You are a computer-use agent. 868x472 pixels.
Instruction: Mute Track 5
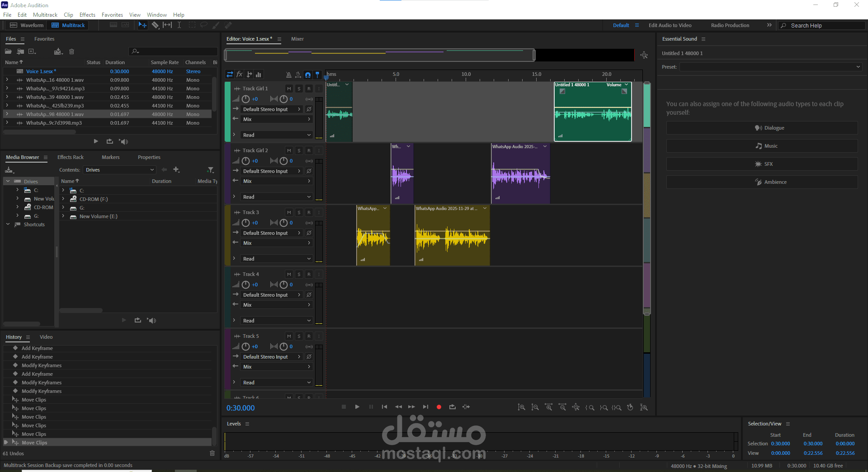(x=289, y=336)
